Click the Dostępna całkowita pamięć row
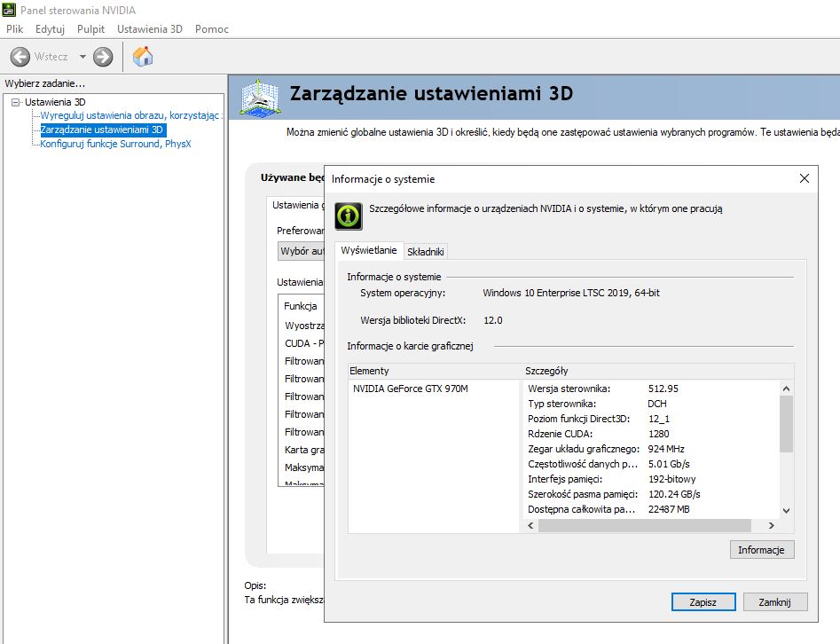This screenshot has width=840, height=644. coord(651,509)
